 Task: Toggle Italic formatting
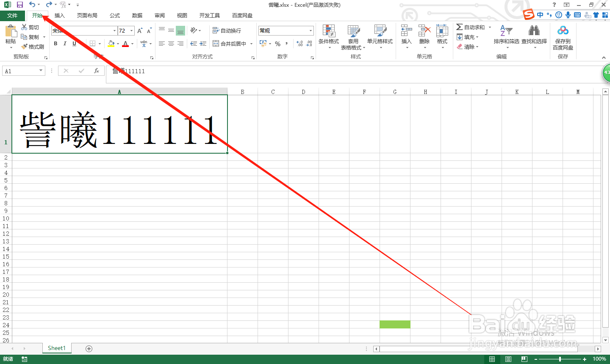coord(65,44)
